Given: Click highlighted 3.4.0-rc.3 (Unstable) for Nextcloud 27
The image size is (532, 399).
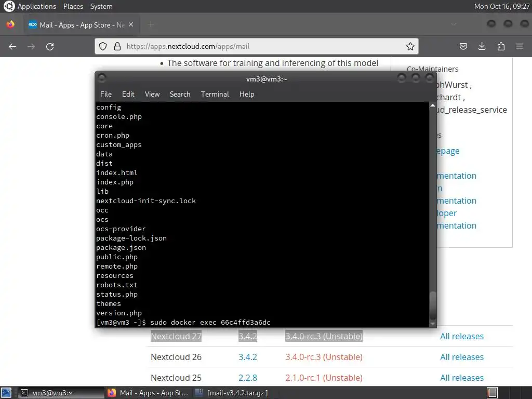Looking at the screenshot, I should point(324,336).
